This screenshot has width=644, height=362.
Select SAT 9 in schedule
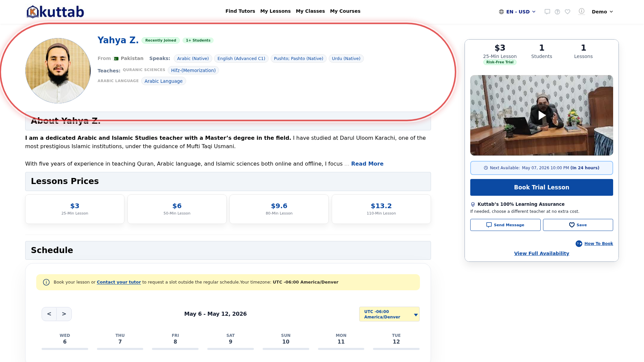(x=230, y=341)
